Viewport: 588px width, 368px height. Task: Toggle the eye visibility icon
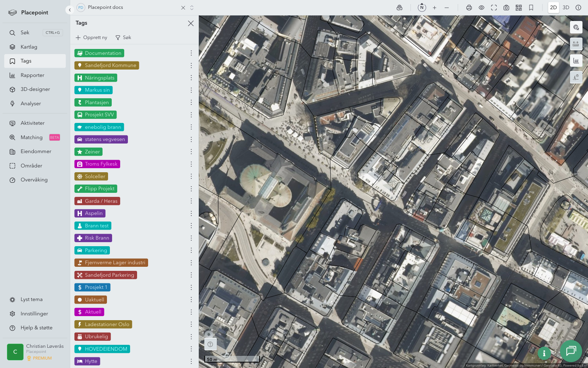[x=481, y=8]
